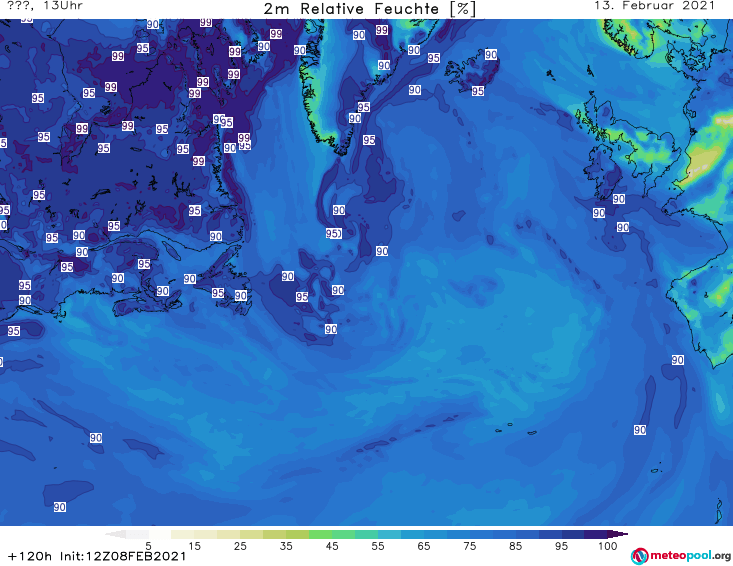The width and height of the screenshot is (733, 566).
Task: Click the map title '2m Relative Feuchte [%]'
Action: (369, 9)
